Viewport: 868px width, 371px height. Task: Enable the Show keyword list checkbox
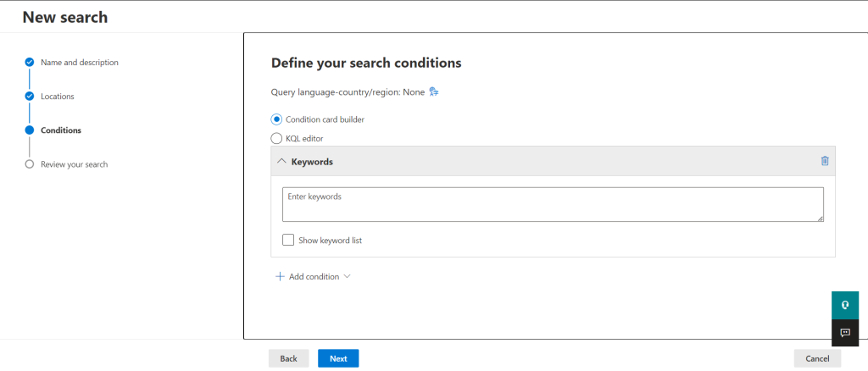click(x=288, y=240)
